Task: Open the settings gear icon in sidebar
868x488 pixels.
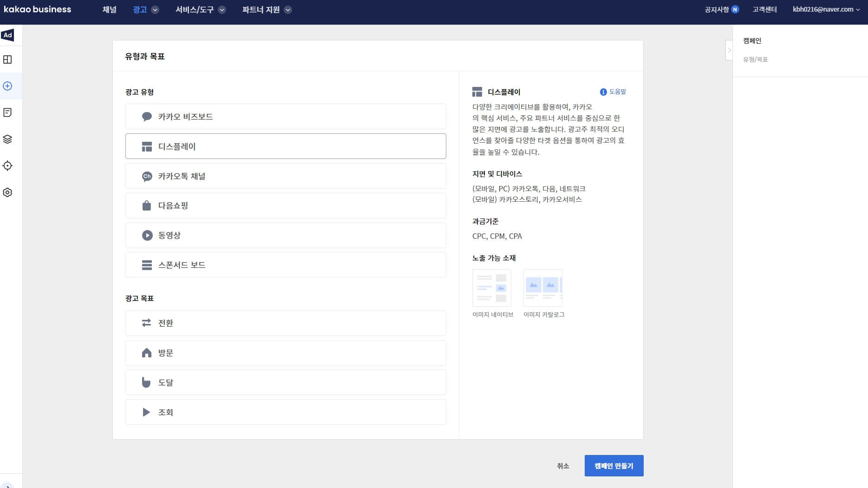Action: [x=7, y=192]
